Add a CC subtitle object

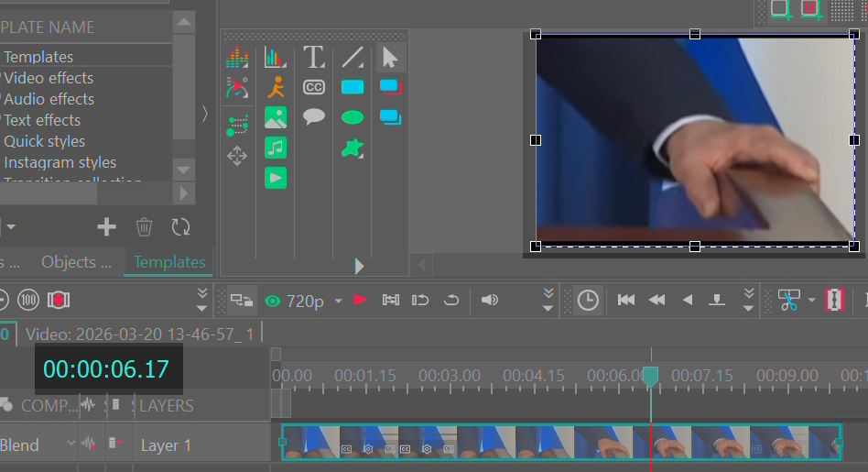[x=314, y=88]
